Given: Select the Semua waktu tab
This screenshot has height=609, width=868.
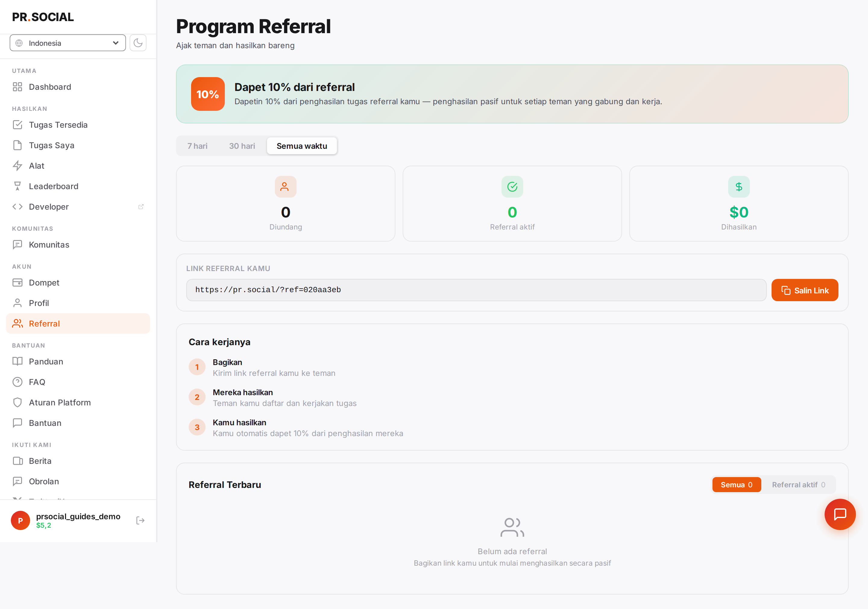Looking at the screenshot, I should tap(302, 146).
